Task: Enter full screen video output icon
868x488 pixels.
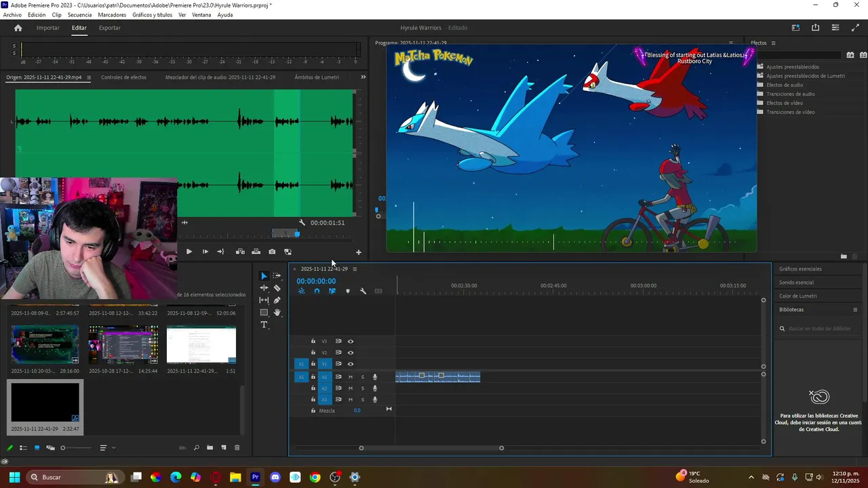Action: [x=855, y=28]
